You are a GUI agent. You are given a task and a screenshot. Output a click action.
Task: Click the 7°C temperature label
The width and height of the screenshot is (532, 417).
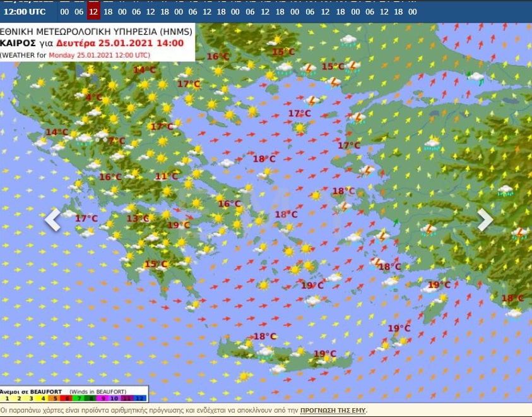tap(117, 141)
